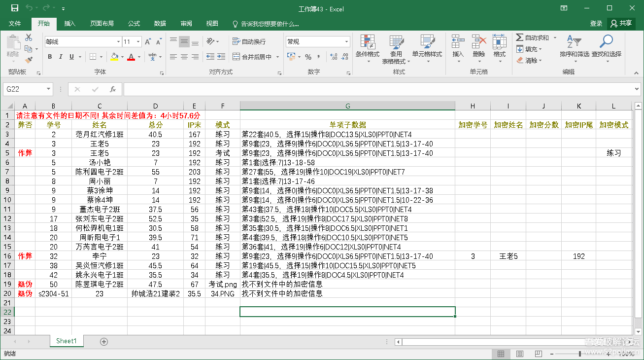Click the 登录 sign-in link
The image size is (644, 360).
[x=596, y=24]
